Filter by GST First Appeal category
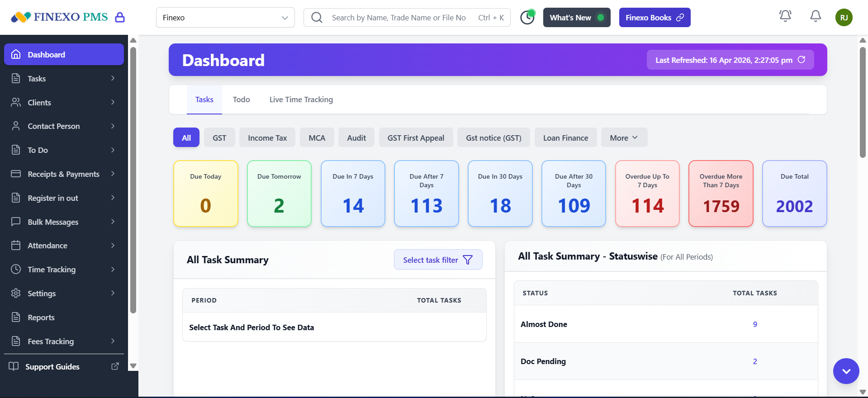This screenshot has height=398, width=868. 416,137
